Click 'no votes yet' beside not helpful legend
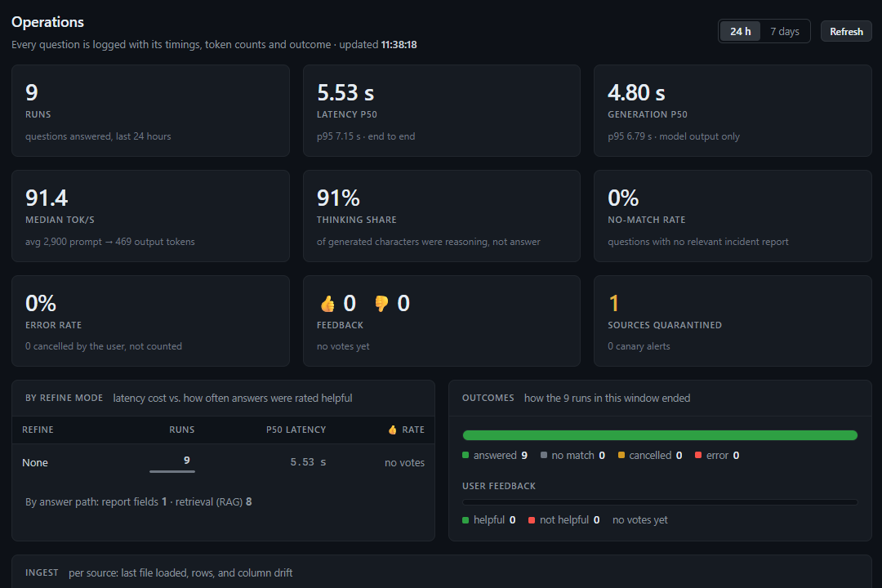The image size is (882, 588). [x=640, y=520]
